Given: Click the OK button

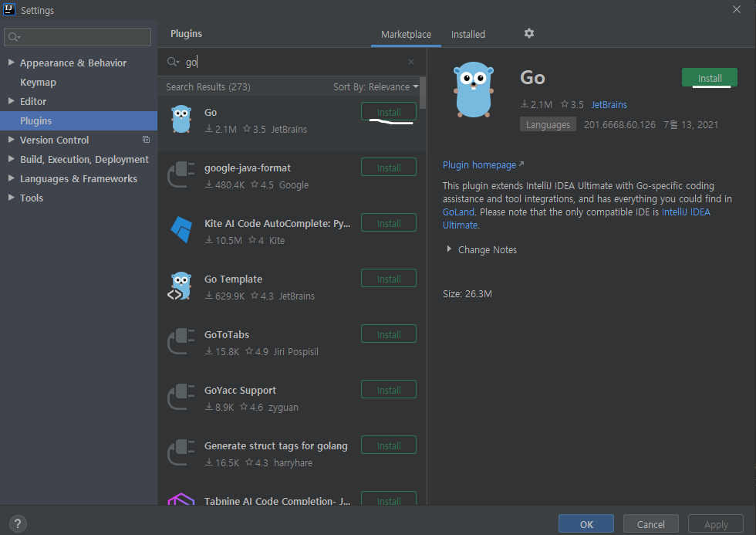Looking at the screenshot, I should click(586, 524).
